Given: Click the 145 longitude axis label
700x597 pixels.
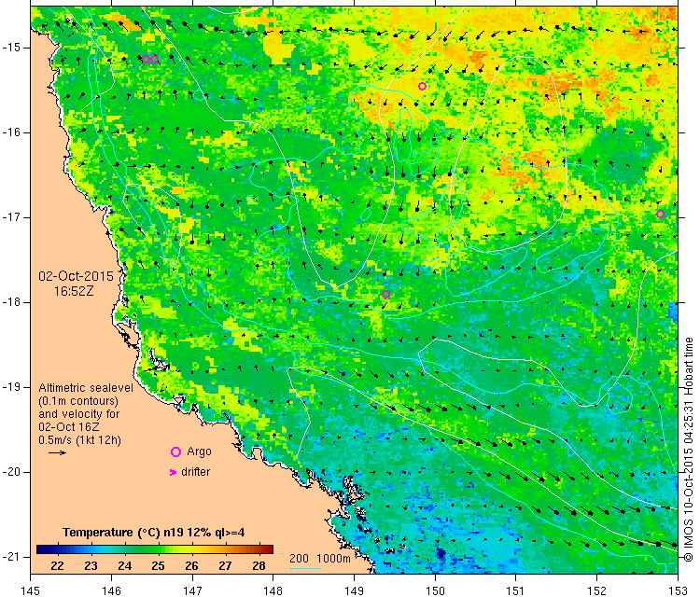Looking at the screenshot, I should click(x=31, y=590).
